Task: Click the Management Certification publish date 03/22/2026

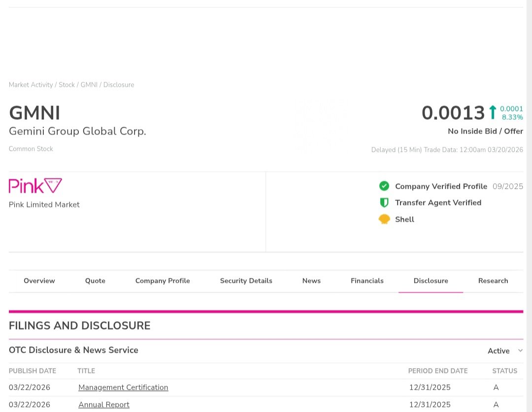Action: coord(30,387)
